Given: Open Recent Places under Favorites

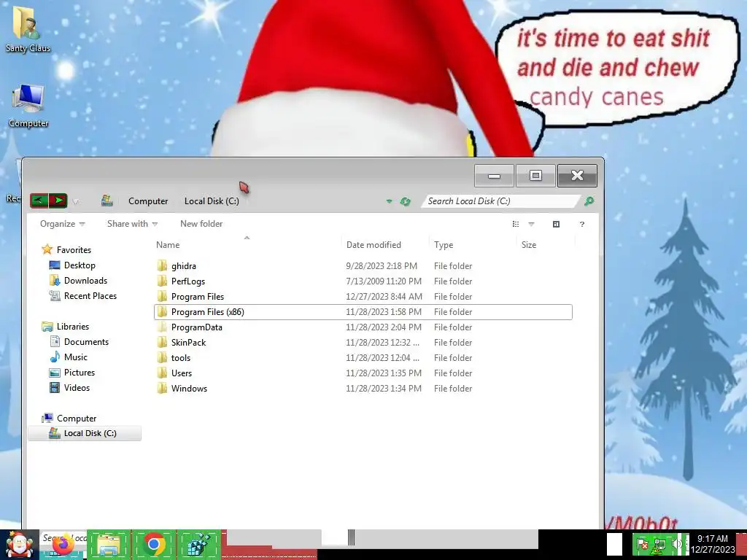Looking at the screenshot, I should [x=90, y=296].
